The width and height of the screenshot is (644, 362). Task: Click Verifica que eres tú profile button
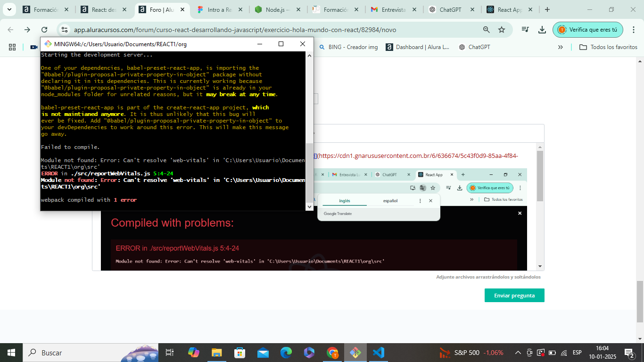coord(587,30)
